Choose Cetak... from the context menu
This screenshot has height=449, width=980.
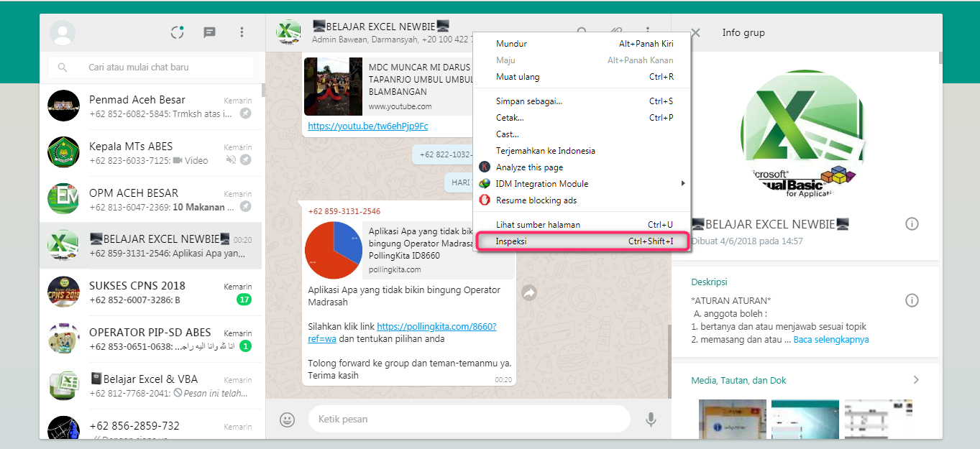[581, 118]
